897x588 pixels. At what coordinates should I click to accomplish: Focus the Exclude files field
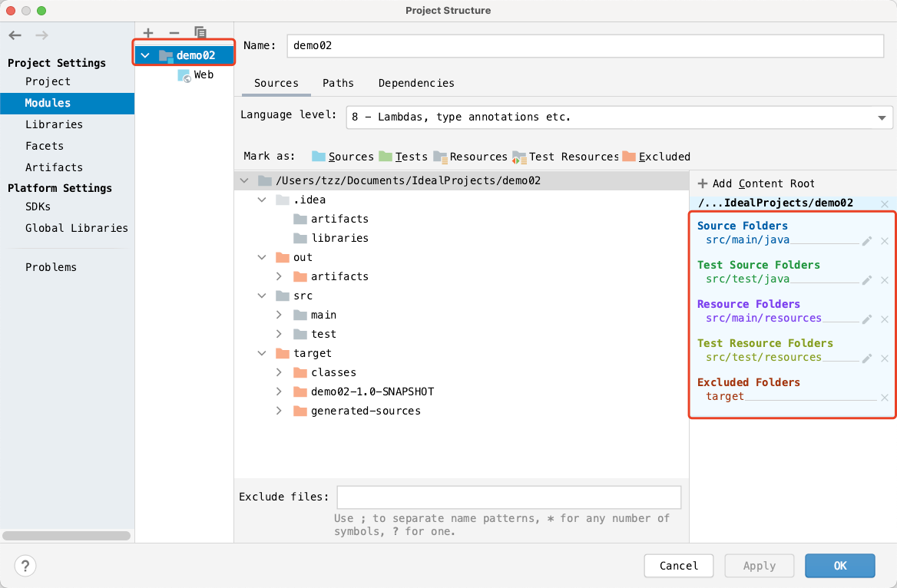click(509, 497)
